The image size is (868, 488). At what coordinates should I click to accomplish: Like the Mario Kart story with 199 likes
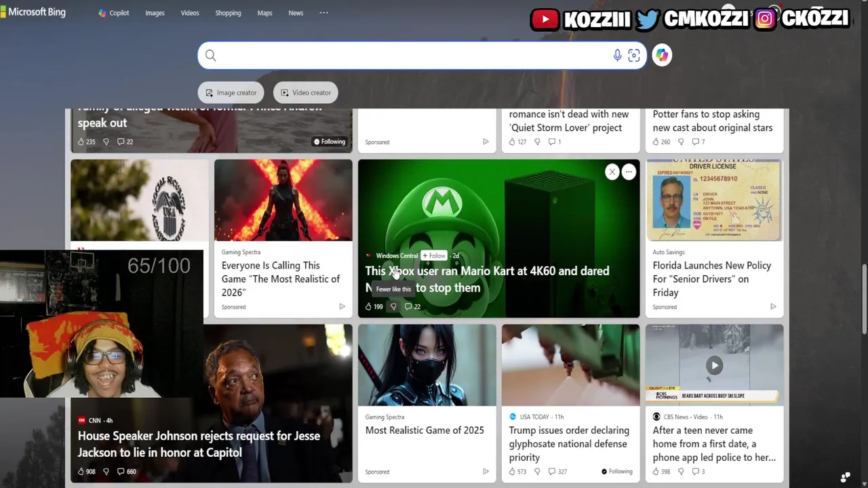pyautogui.click(x=374, y=306)
